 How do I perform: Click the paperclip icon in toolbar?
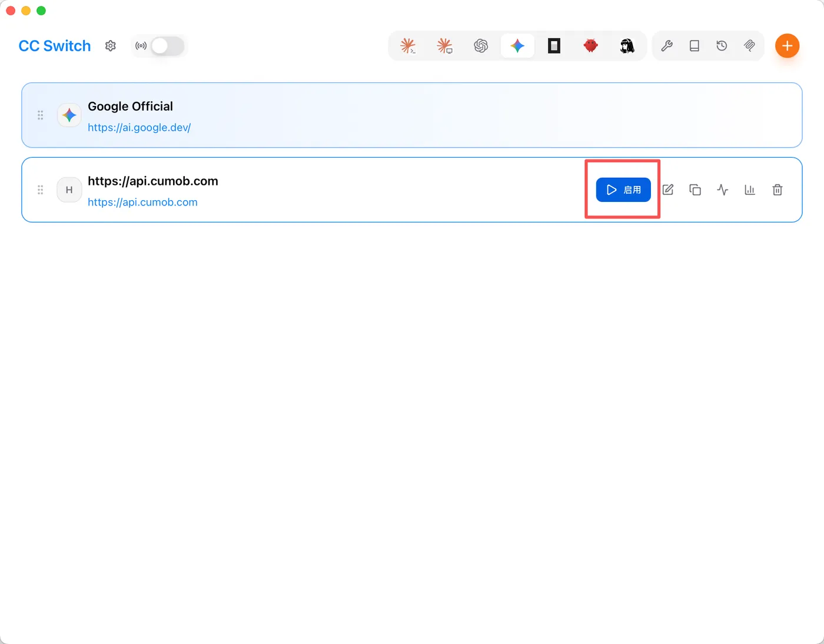pos(749,46)
